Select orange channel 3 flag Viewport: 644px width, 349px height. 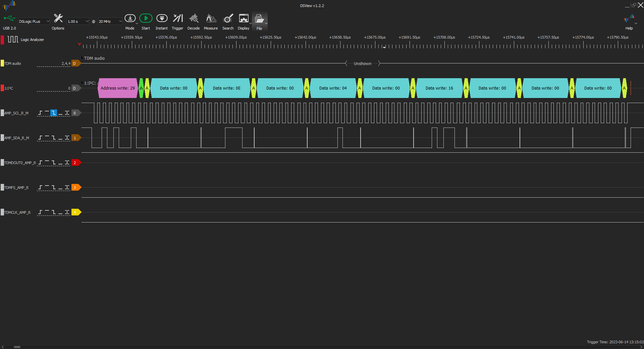[x=76, y=187]
